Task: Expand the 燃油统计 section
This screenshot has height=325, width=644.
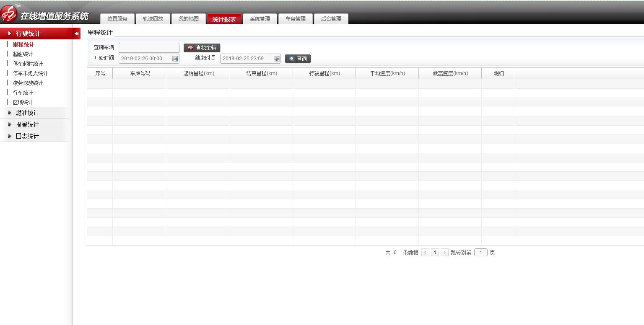Action: point(27,113)
